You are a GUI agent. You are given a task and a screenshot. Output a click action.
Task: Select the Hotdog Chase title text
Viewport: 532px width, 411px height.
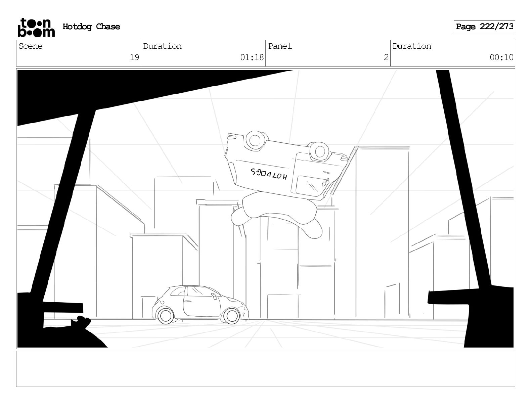click(91, 27)
